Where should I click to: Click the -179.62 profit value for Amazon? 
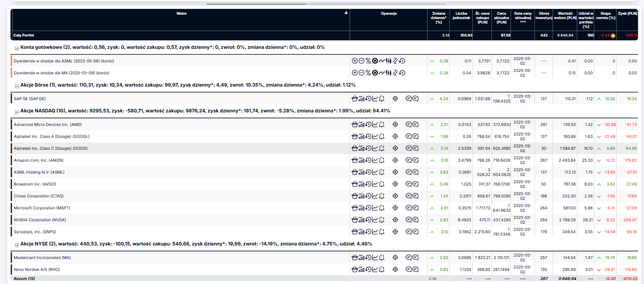point(630,160)
